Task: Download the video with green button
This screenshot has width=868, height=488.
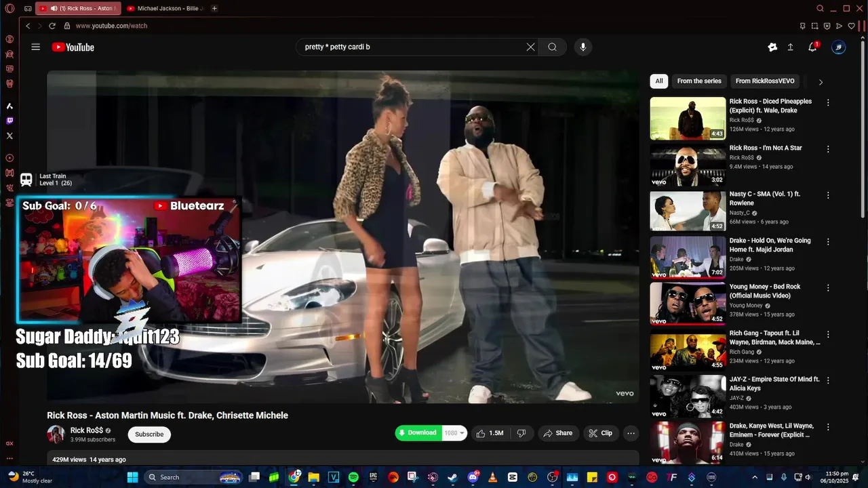Action: coord(418,433)
